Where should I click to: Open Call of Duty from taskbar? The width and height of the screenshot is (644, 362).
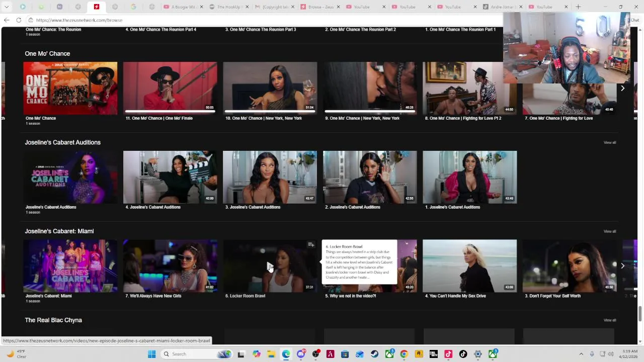434,354
